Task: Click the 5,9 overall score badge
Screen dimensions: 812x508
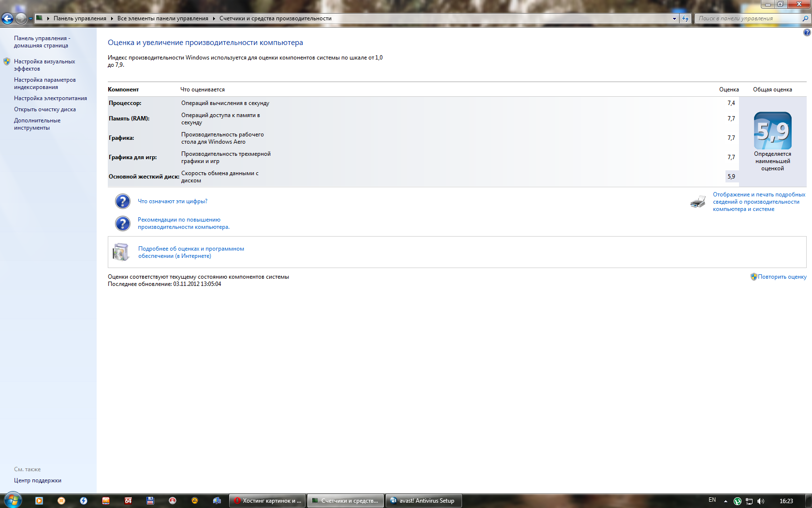Action: pos(772,131)
